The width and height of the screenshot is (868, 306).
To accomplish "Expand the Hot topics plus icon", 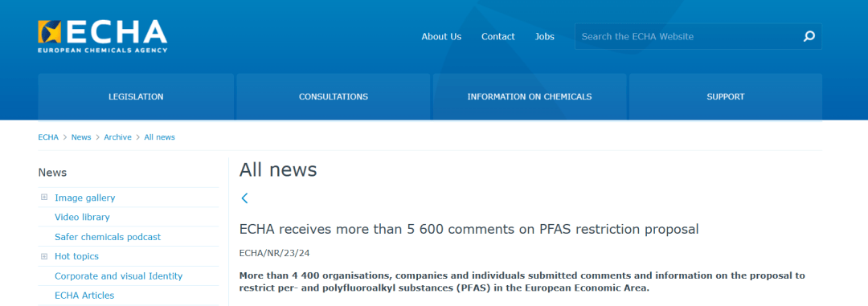I will pyautogui.click(x=44, y=256).
